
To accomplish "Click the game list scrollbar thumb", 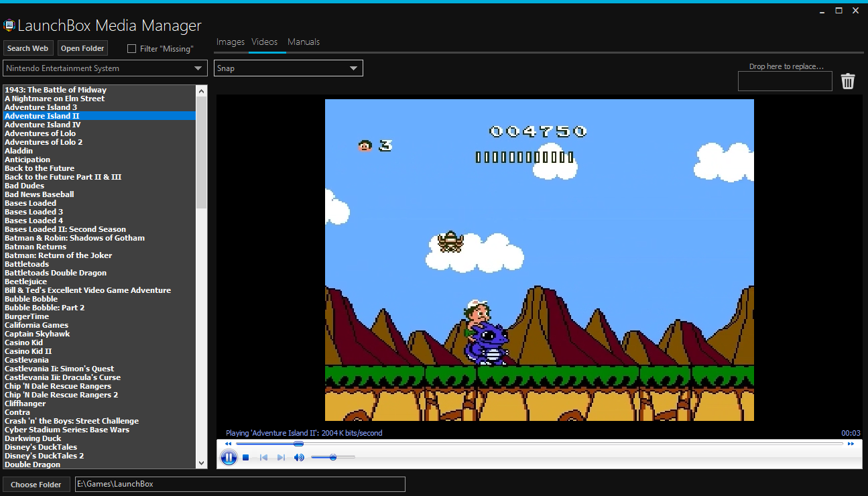I will coord(202,151).
